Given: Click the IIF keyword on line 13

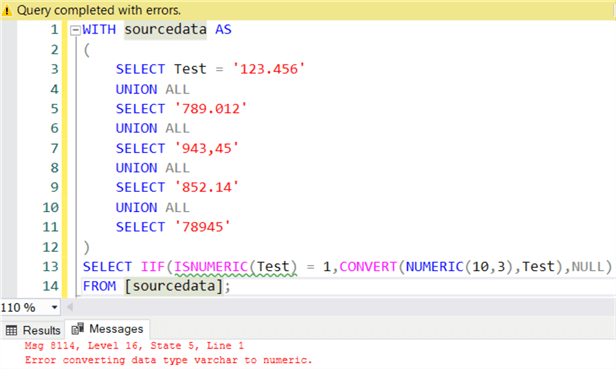Looking at the screenshot, I should click(153, 267).
